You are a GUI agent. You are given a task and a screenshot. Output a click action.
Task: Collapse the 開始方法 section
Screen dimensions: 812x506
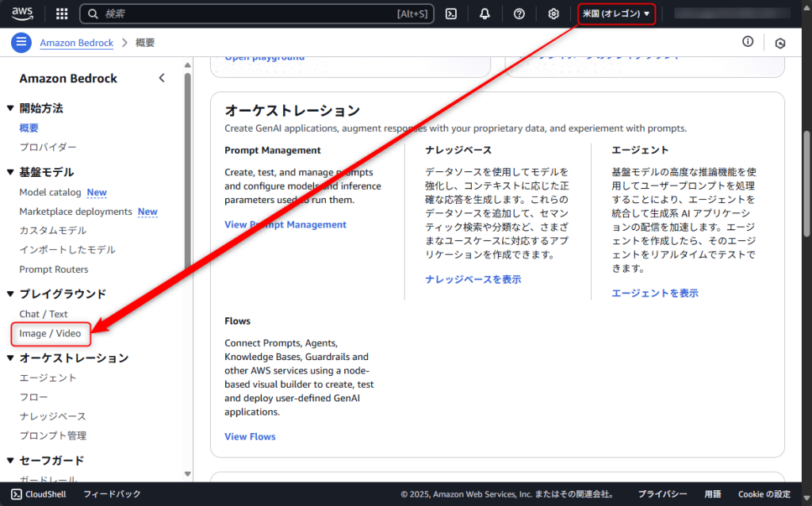10,108
